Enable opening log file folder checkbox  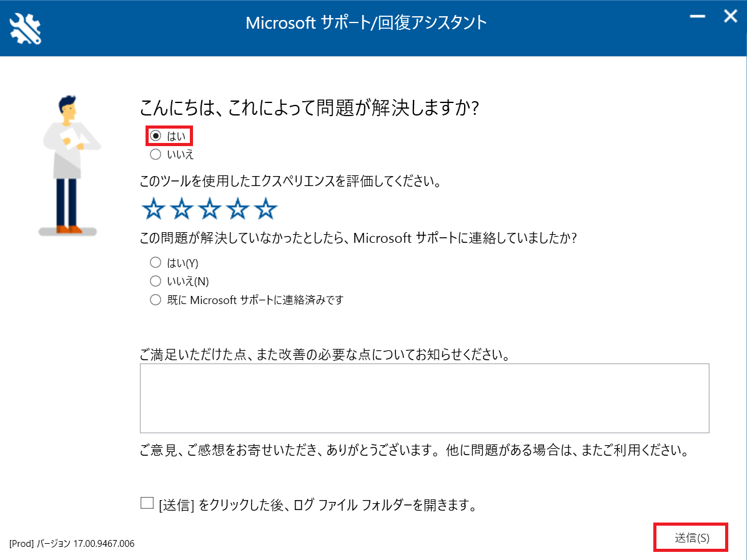coord(147,503)
